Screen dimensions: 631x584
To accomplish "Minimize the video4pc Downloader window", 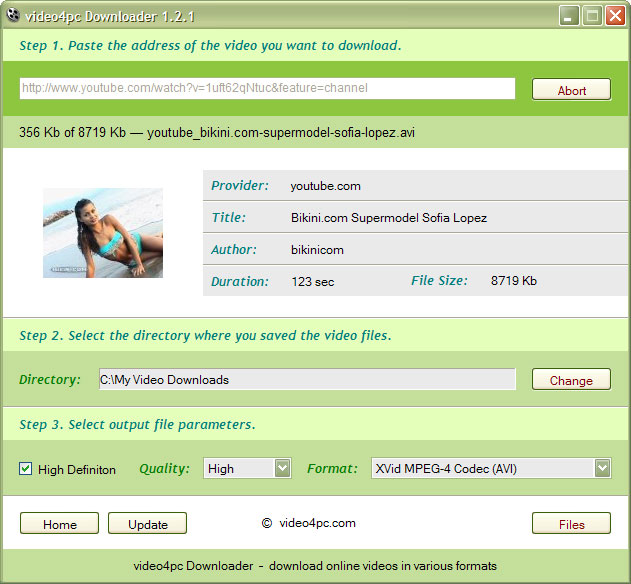I will (569, 16).
